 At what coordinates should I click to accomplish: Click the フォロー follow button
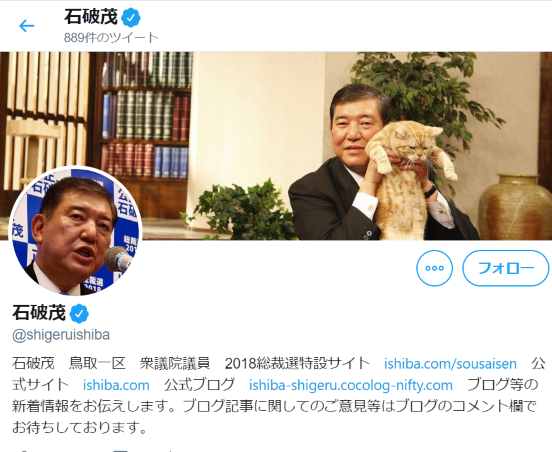point(506,268)
